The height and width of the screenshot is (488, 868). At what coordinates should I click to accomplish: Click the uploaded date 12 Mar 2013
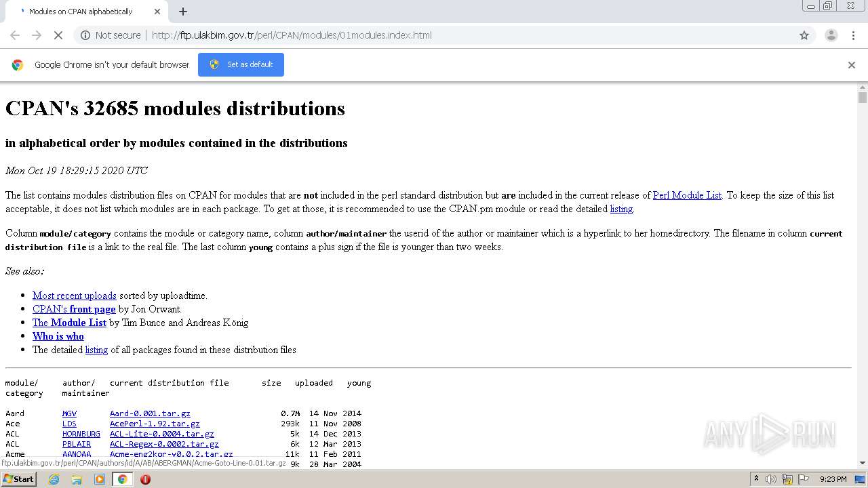click(335, 444)
